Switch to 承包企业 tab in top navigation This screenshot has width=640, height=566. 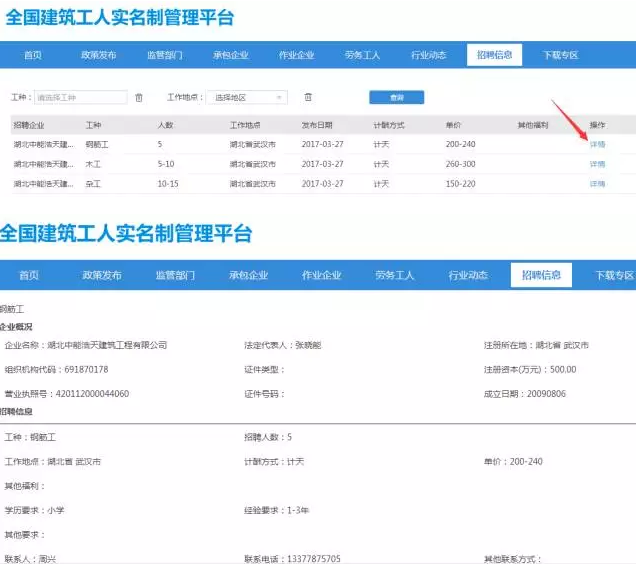(x=231, y=55)
